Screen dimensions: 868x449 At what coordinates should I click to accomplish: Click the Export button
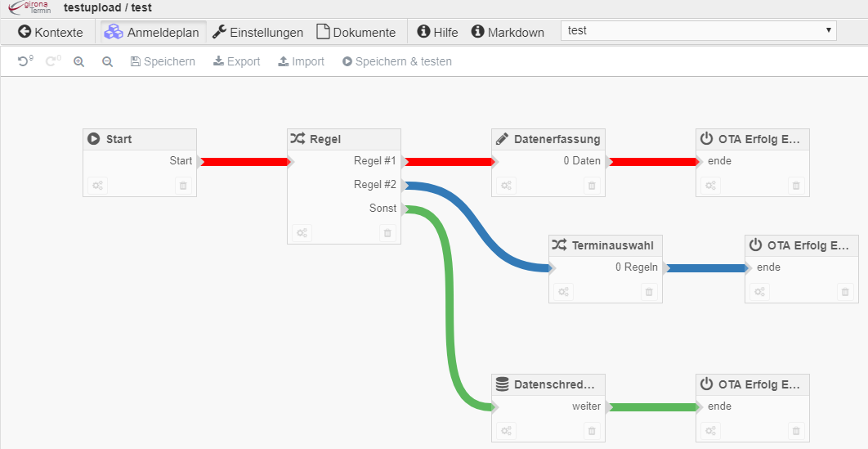click(x=236, y=61)
